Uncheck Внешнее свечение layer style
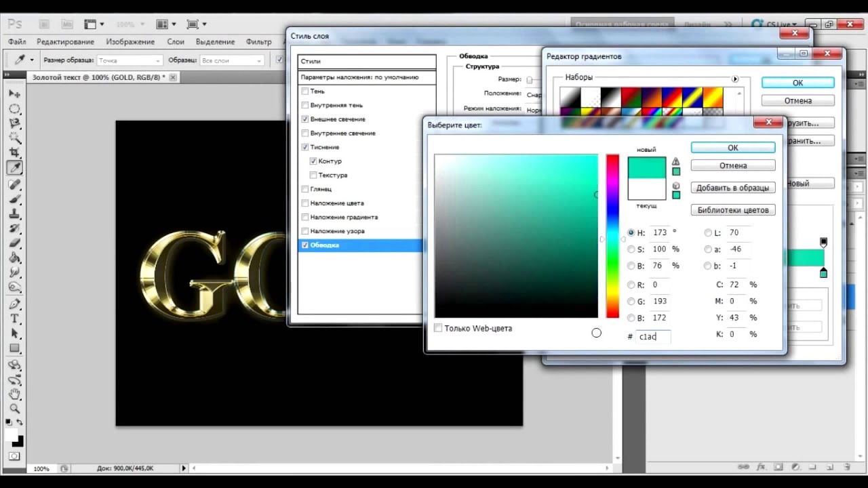Image resolution: width=868 pixels, height=488 pixels. 305,119
